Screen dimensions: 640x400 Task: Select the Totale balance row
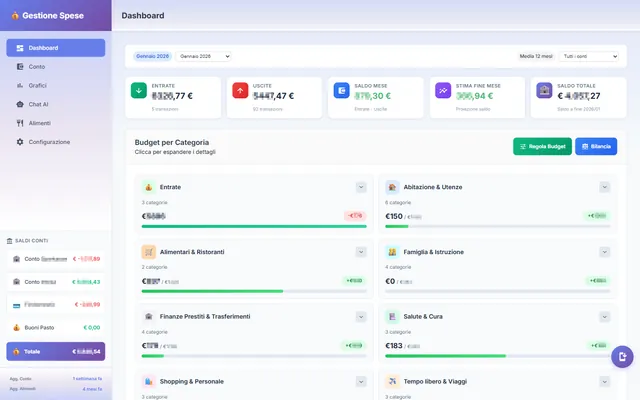point(56,351)
